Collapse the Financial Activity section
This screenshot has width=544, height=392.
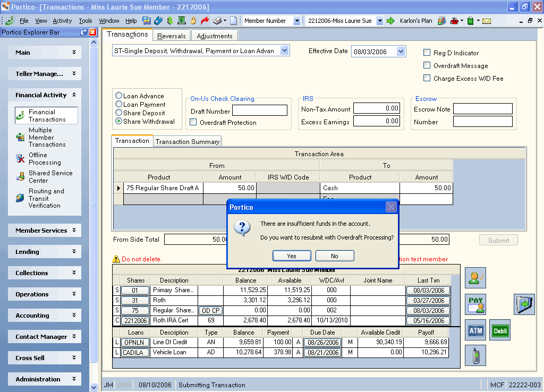click(x=45, y=95)
